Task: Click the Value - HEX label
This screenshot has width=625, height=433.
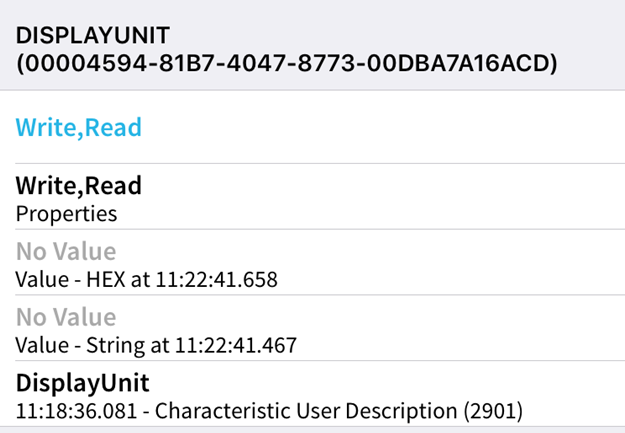Action: tap(71, 279)
